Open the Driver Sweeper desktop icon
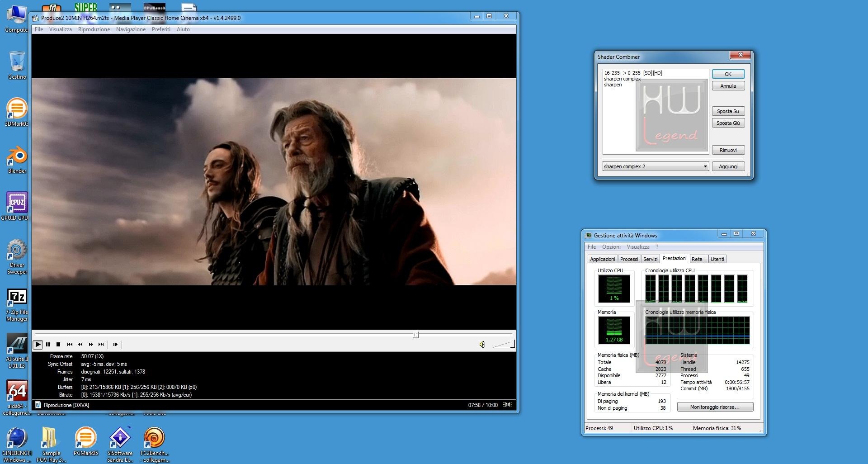This screenshot has height=464, width=868. click(17, 256)
